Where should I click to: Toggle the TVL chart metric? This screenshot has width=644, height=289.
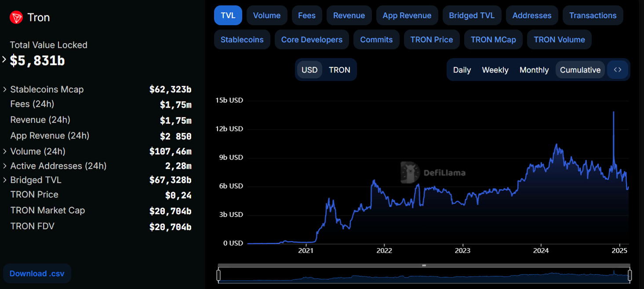coord(228,15)
